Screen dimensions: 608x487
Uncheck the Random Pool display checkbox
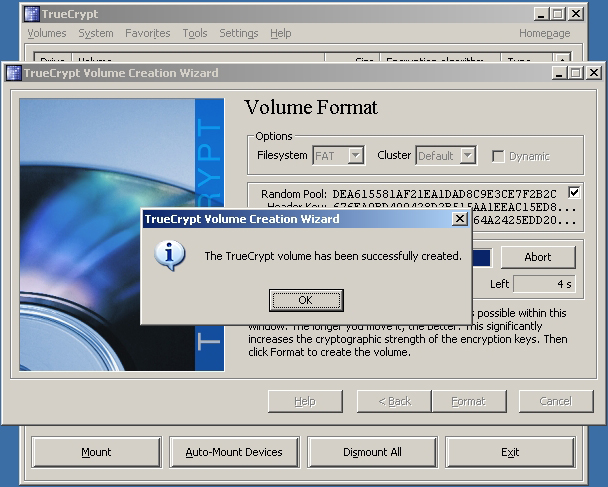(574, 192)
